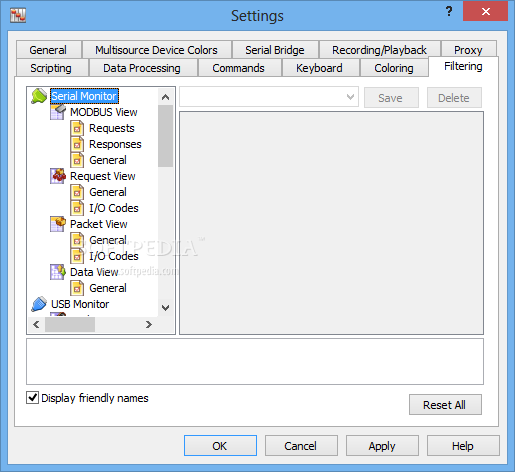Select USB Monitor tree node
The height and width of the screenshot is (472, 515).
[x=80, y=304]
